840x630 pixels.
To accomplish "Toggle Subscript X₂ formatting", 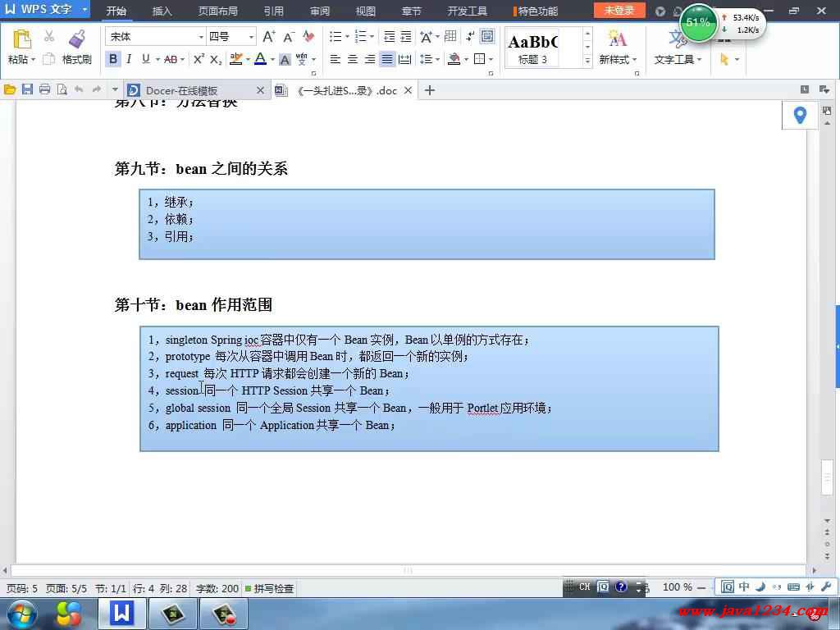I will click(x=216, y=59).
